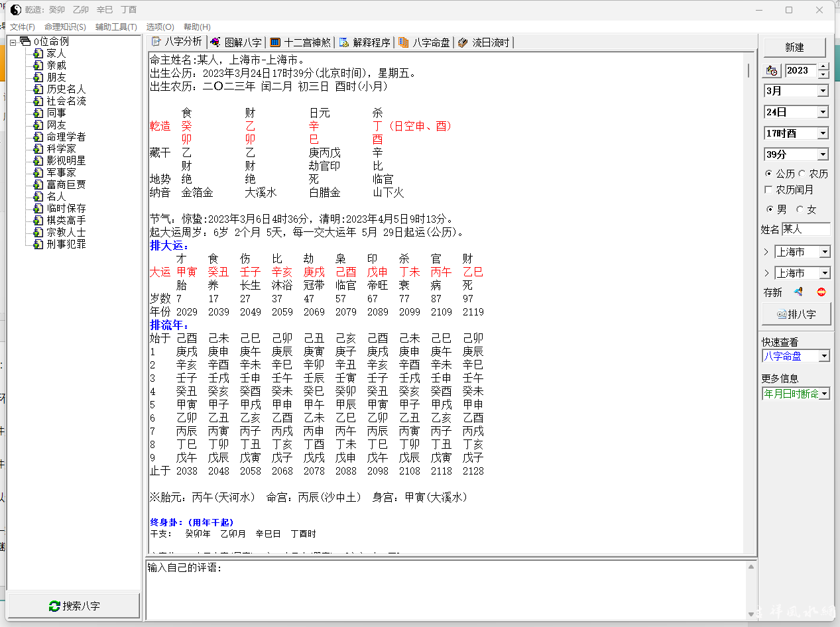Viewport: 840px width, 627px height.
Task: Switch to the 十二宫神煞 tab
Action: [x=300, y=42]
